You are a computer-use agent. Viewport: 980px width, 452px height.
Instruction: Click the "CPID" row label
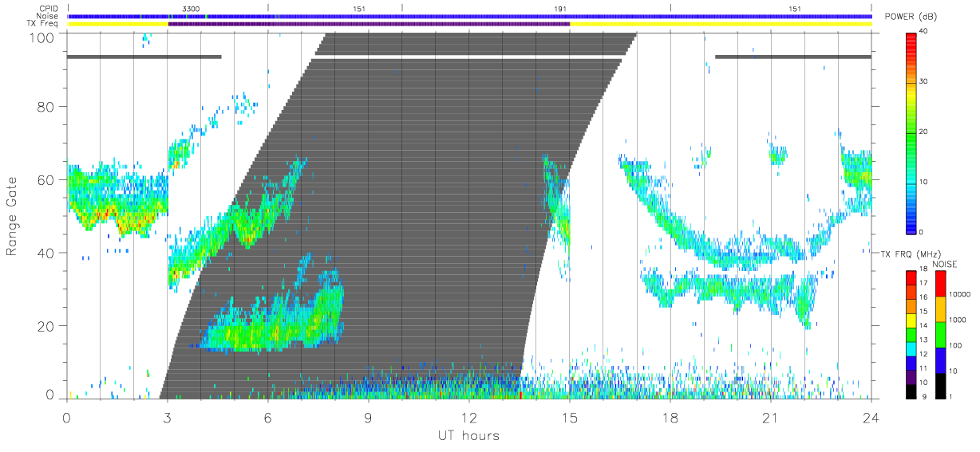pos(49,9)
